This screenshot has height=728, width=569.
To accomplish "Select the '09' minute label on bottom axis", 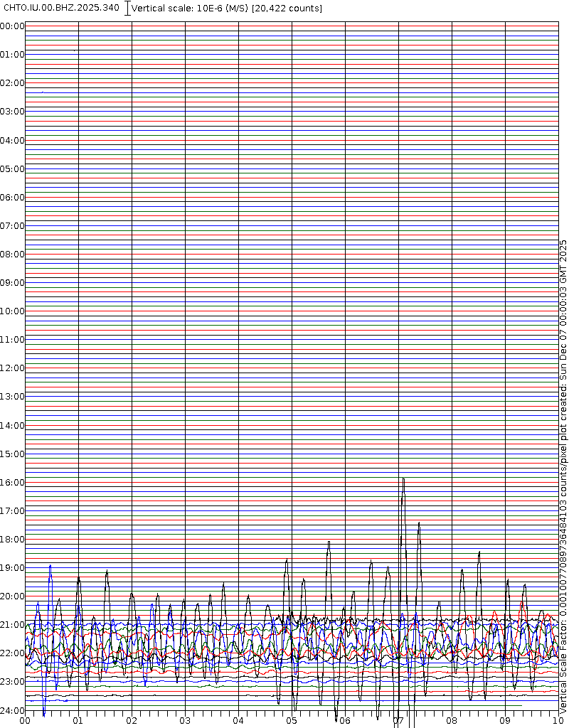I will tap(505, 721).
